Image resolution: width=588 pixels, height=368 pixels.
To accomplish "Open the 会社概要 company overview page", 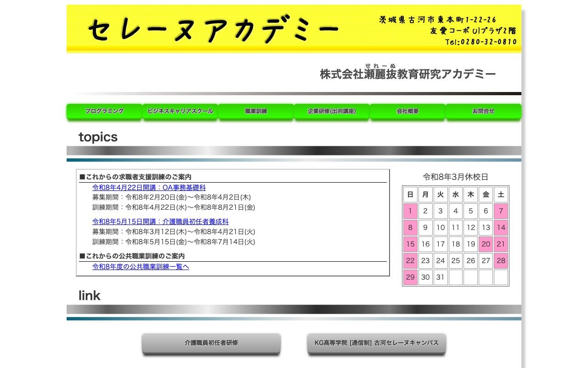I will (x=407, y=111).
